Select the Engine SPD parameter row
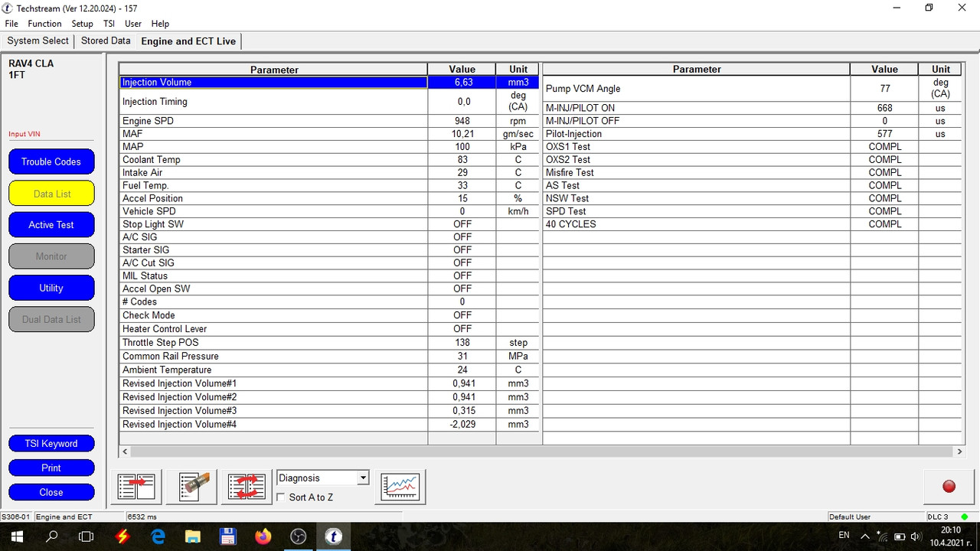This screenshot has height=551, width=980. 329,121
